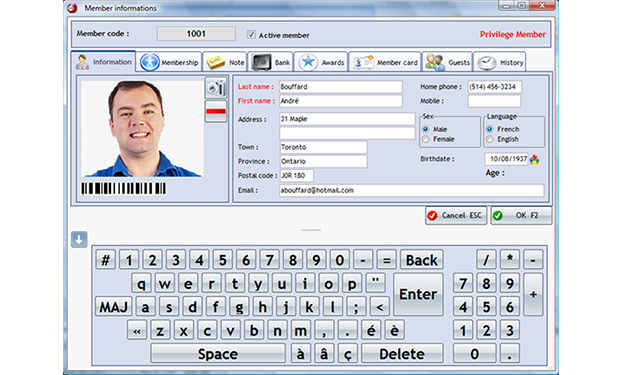Screen dimensions: 622x375
Task: Tap the q key
Action: [141, 284]
